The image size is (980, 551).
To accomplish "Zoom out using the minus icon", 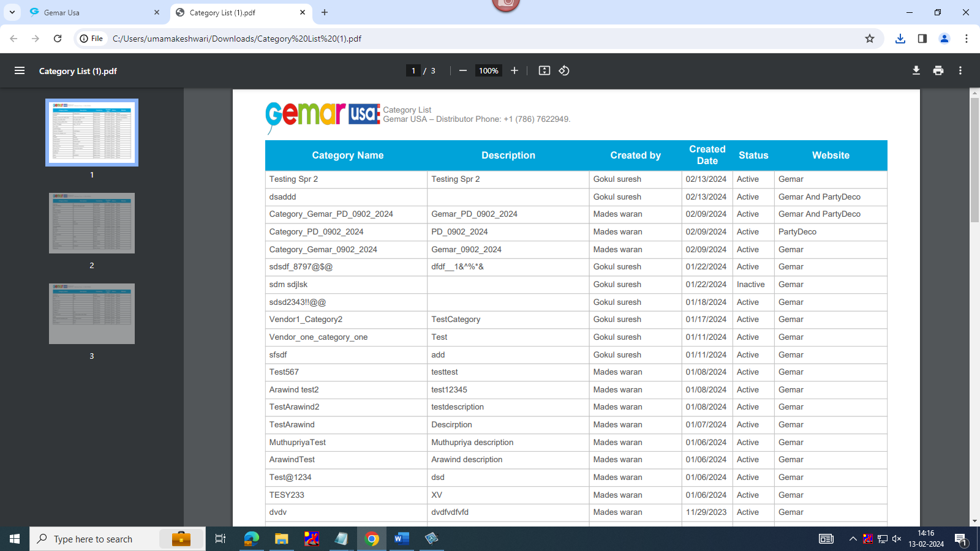I will (x=463, y=70).
